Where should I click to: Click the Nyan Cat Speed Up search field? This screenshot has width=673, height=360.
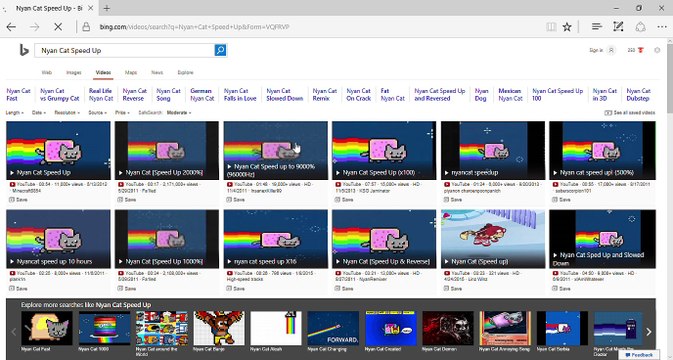click(124, 50)
